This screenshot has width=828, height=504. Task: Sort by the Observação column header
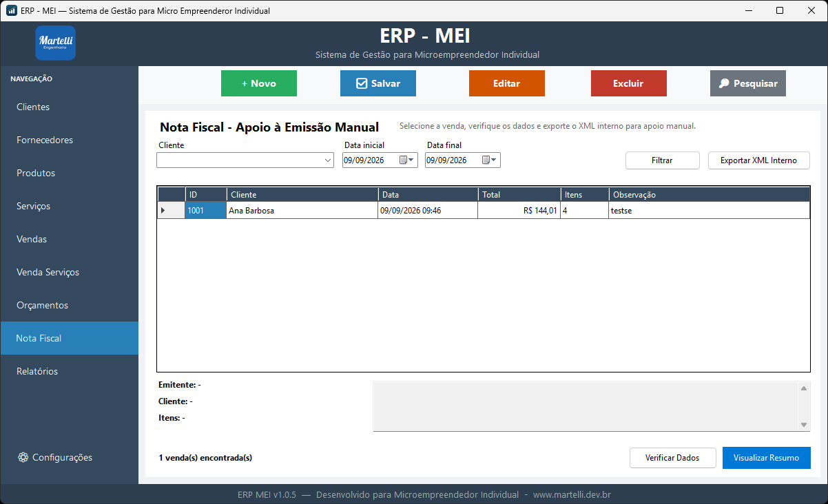coord(710,195)
